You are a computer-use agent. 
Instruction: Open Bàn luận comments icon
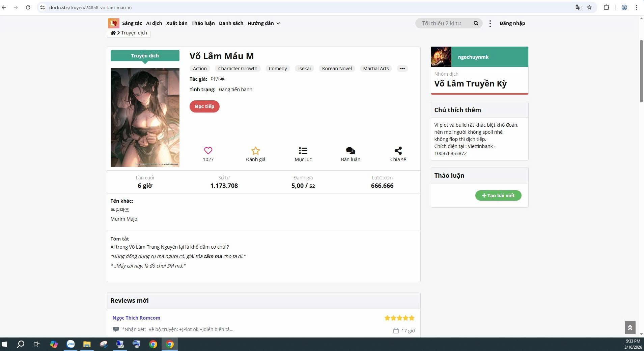tap(351, 151)
